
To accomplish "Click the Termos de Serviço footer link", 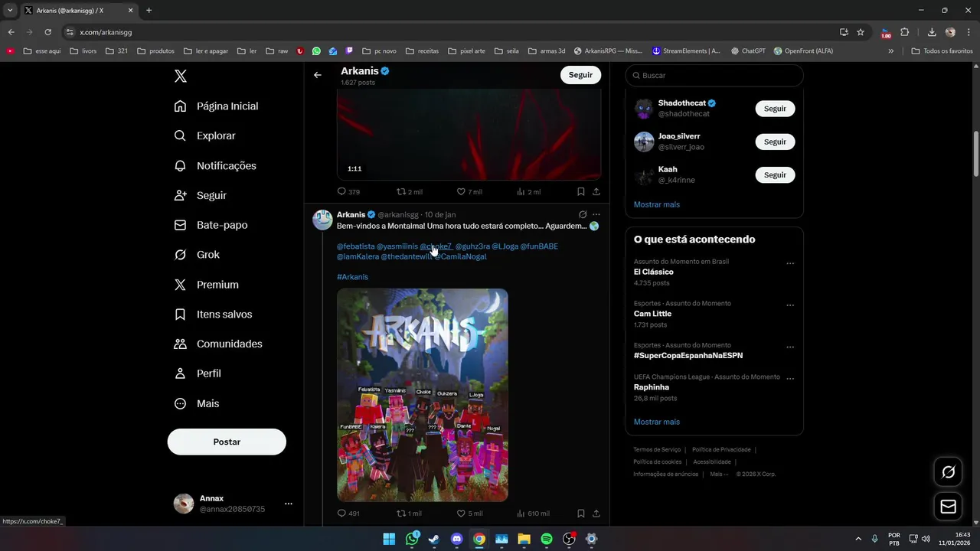I will (657, 450).
